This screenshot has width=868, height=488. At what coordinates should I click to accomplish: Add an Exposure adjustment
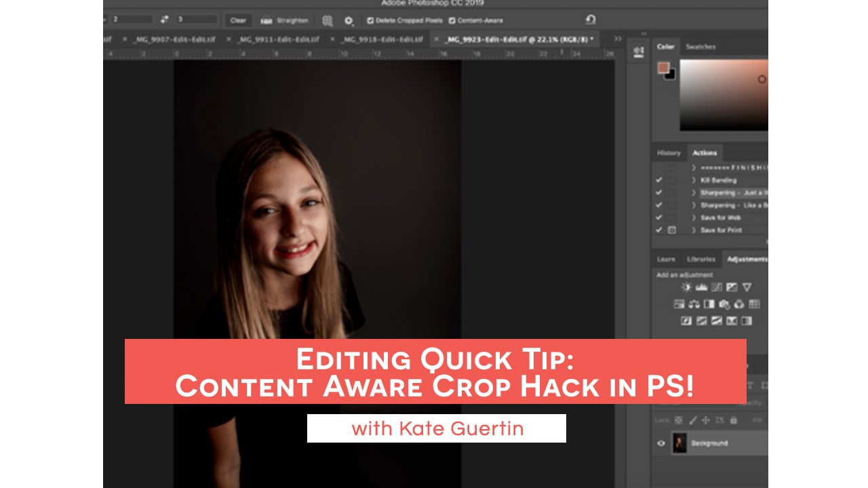pyautogui.click(x=731, y=287)
